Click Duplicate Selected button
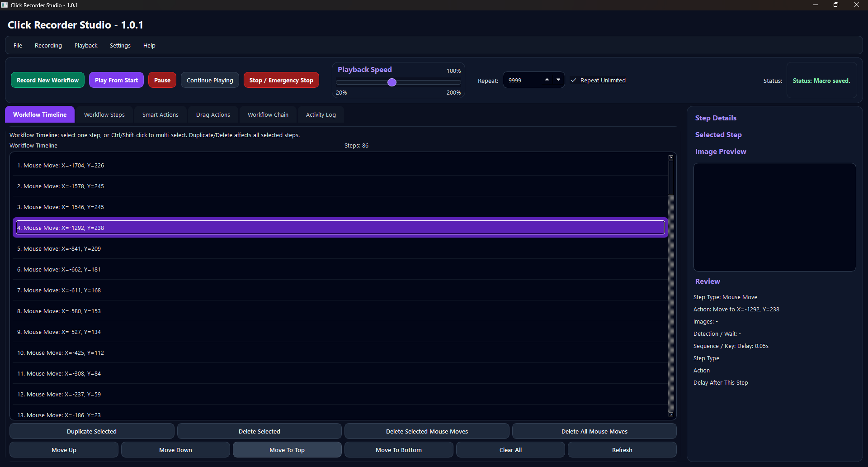Screen dimensions: 868x467 (x=92, y=431)
